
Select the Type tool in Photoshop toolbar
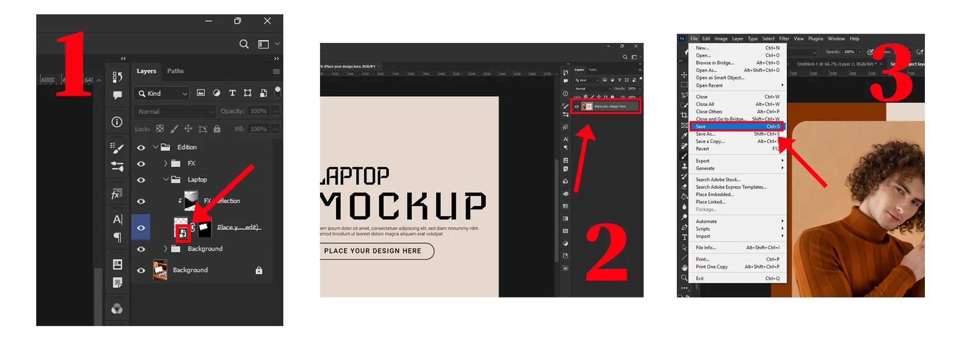tap(684, 237)
